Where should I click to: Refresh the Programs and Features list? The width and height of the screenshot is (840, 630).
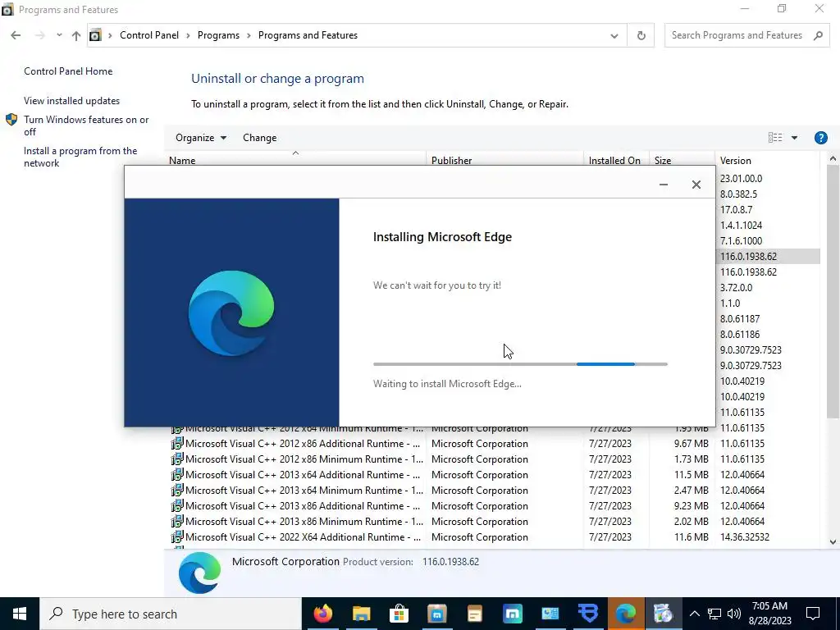641,35
